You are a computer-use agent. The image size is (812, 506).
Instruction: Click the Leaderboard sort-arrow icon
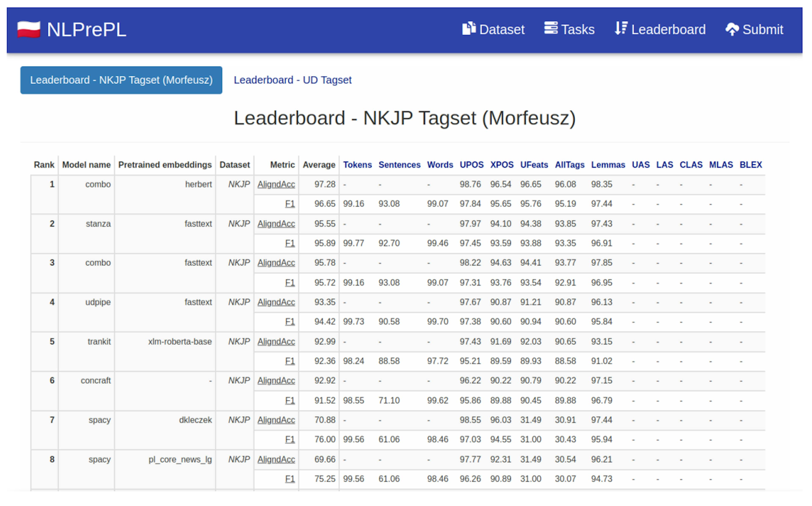pyautogui.click(x=621, y=28)
